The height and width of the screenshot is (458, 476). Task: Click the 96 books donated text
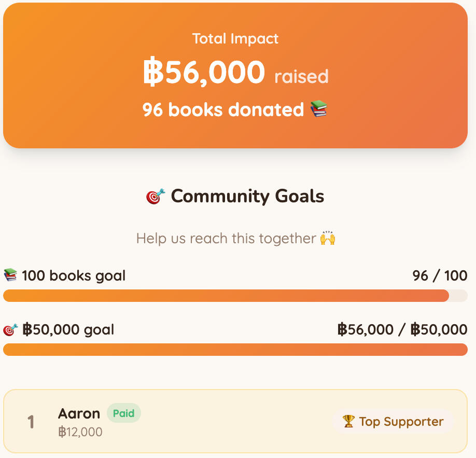tap(223, 109)
